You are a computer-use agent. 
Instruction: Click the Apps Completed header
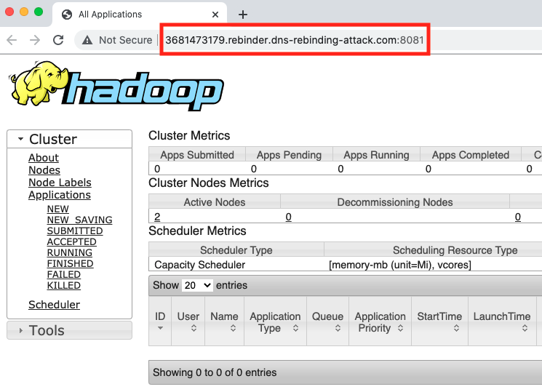471,155
